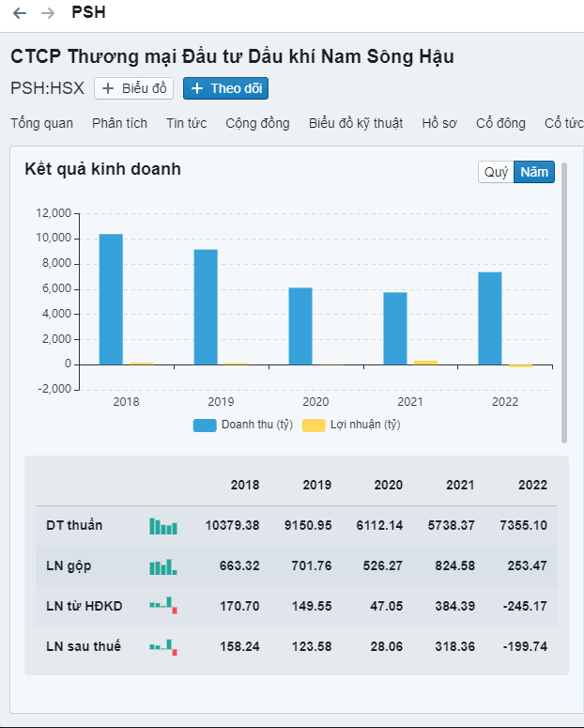Select the Cổ đông tab
This screenshot has width=584, height=728.
(500, 123)
